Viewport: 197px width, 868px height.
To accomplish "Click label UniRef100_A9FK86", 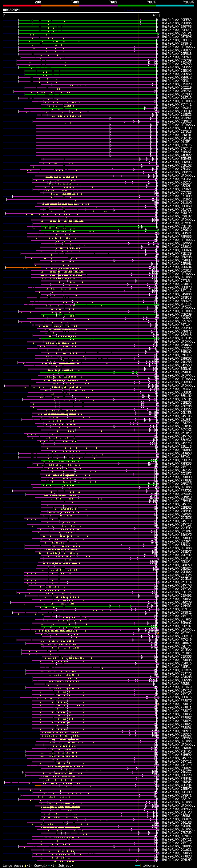I will tap(177, 463).
